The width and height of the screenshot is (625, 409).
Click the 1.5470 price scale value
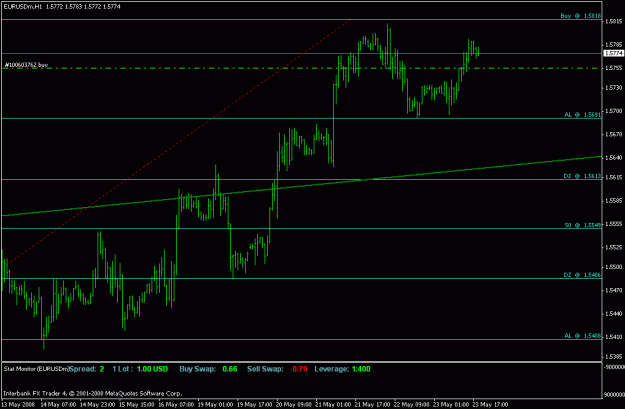(614, 290)
